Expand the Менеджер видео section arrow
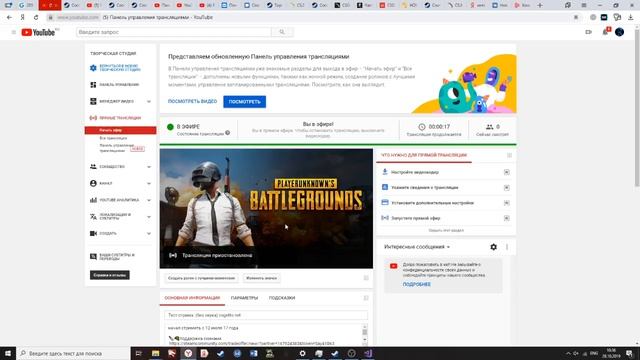 click(x=149, y=101)
